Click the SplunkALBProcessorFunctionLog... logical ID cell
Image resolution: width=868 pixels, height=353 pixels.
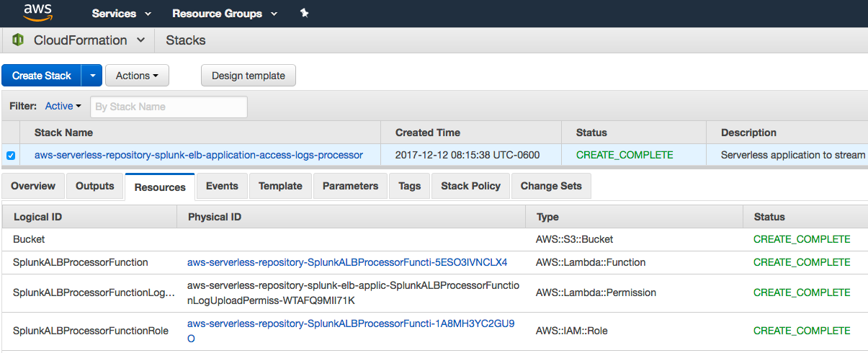click(94, 292)
